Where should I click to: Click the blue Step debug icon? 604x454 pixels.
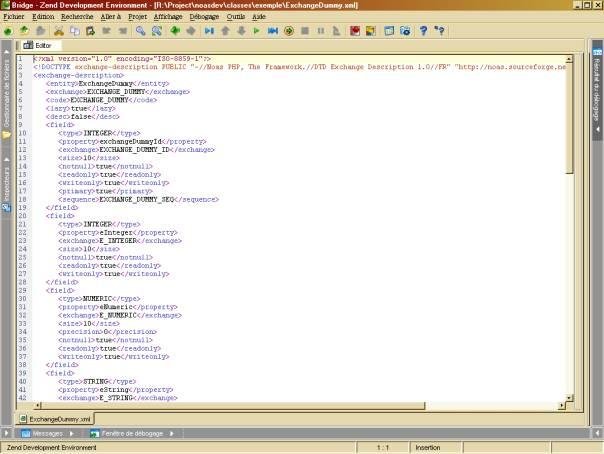[209, 31]
